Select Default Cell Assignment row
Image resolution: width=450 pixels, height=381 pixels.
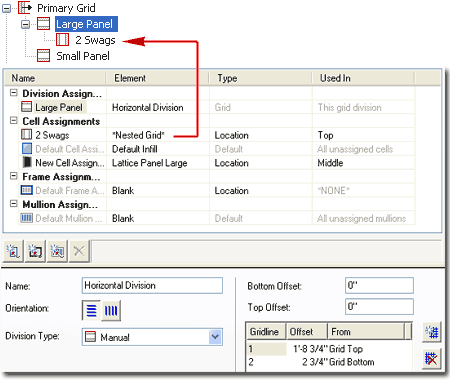pyautogui.click(x=217, y=149)
